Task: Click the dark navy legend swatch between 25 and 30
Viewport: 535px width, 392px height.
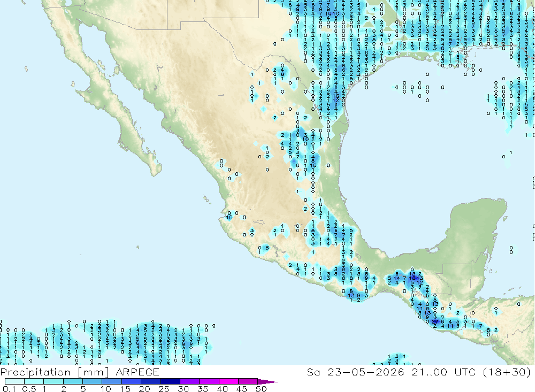Action: click(x=170, y=381)
